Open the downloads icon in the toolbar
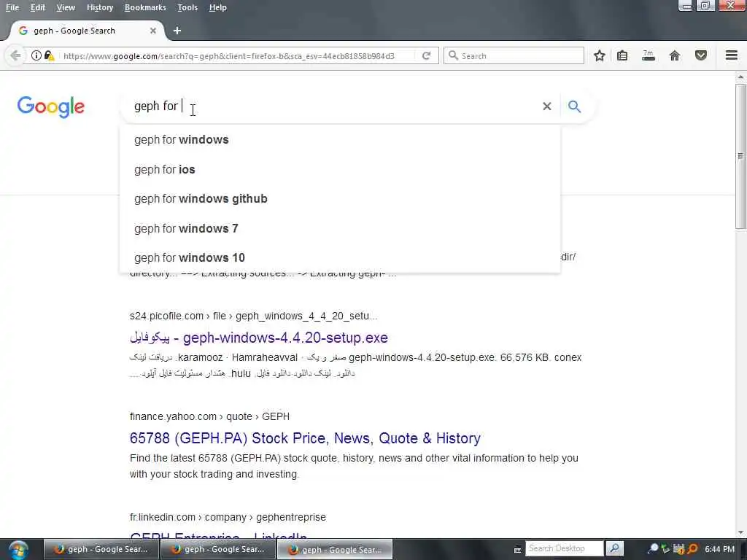The image size is (747, 560). click(x=649, y=55)
